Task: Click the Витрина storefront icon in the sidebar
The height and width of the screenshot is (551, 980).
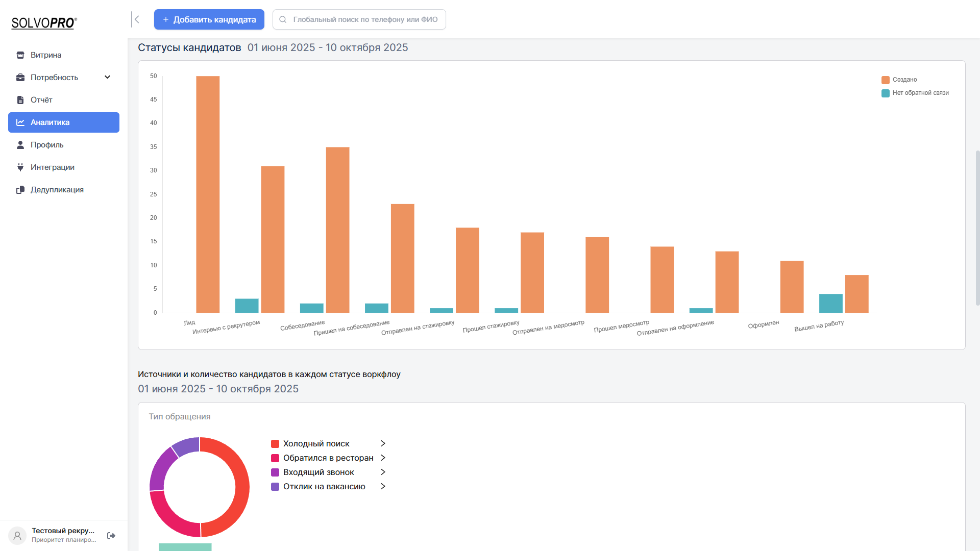Action: (20, 55)
